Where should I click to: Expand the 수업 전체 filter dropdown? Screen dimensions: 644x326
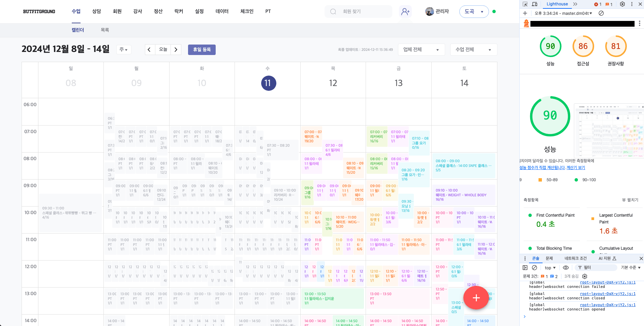point(473,50)
